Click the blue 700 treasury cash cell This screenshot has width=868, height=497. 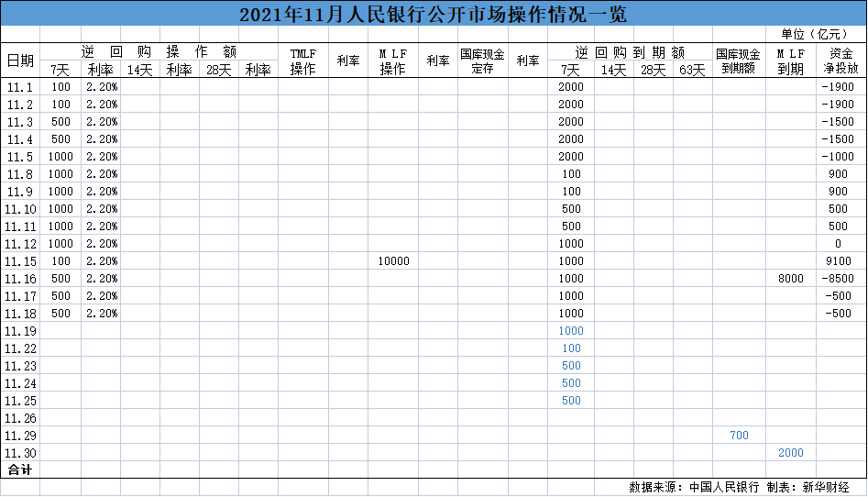point(739,436)
